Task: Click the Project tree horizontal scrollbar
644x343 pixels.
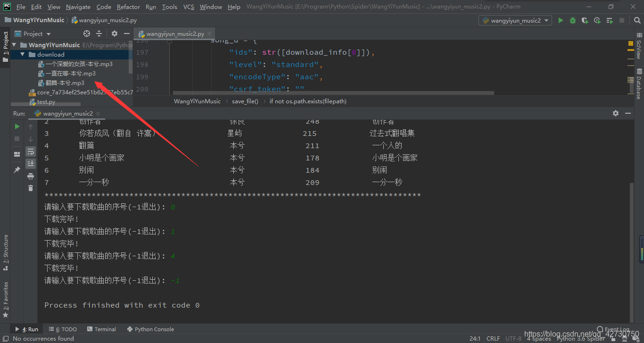Action: (46, 105)
